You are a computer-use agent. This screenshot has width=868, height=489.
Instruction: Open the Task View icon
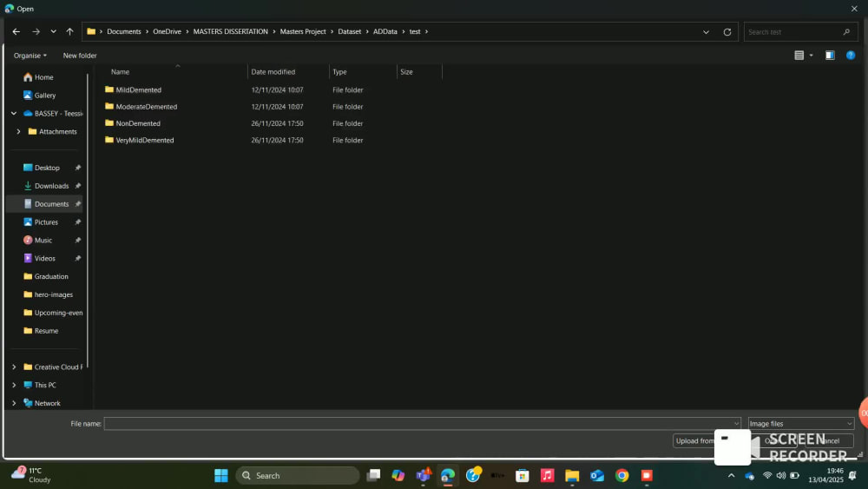point(373,475)
